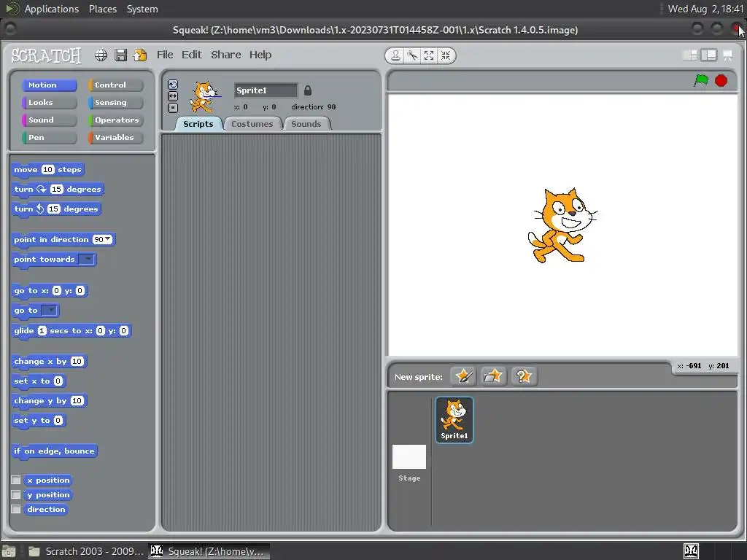Click the Squeak taskbar window button
This screenshot has width=747, height=560.
click(x=209, y=551)
